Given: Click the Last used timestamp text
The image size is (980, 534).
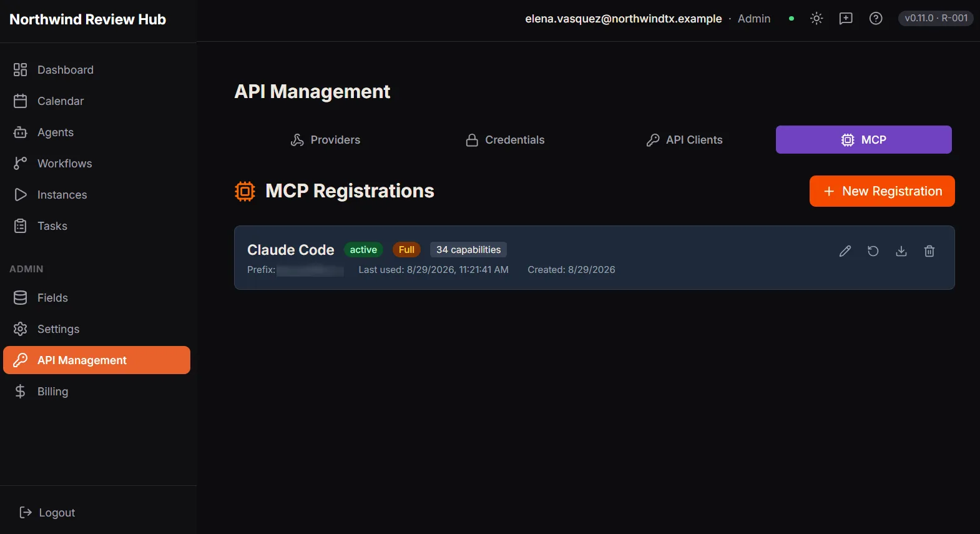Looking at the screenshot, I should point(433,270).
